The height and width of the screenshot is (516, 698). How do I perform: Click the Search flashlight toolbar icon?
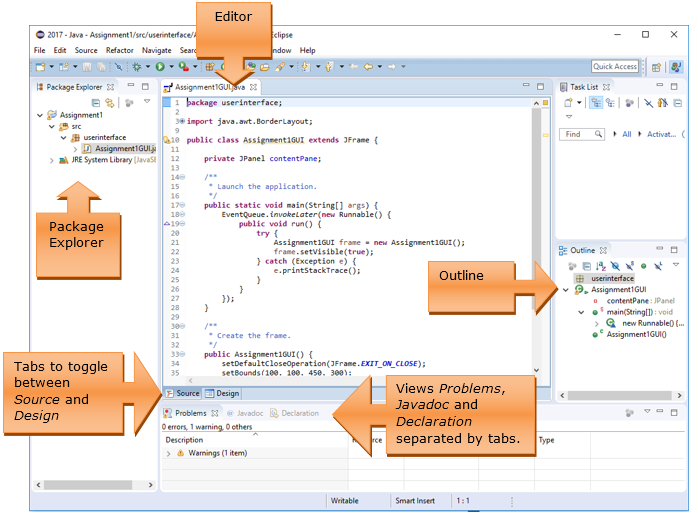coord(280,67)
